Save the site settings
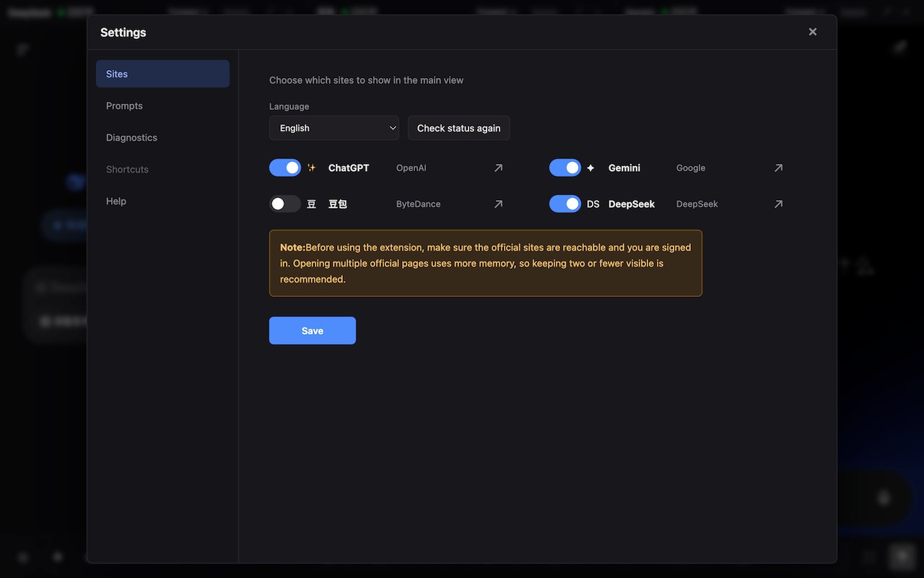 click(x=313, y=330)
